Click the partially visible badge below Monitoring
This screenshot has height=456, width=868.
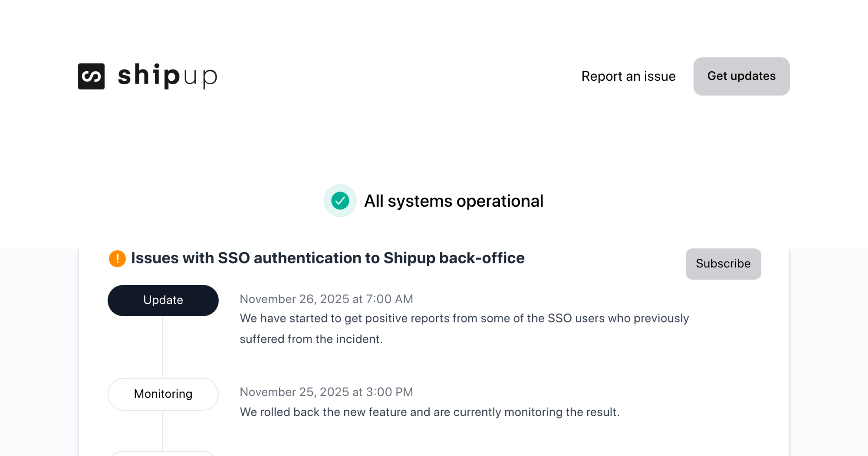click(163, 453)
